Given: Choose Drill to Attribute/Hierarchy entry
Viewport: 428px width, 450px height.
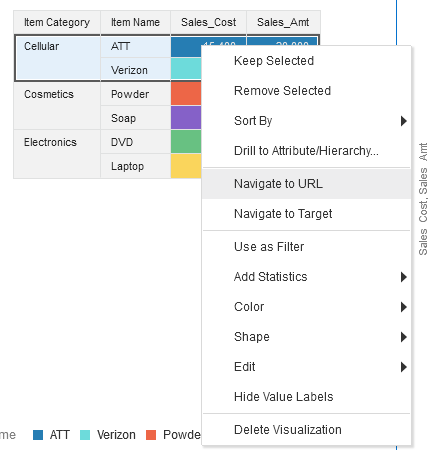Looking at the screenshot, I should click(306, 151).
